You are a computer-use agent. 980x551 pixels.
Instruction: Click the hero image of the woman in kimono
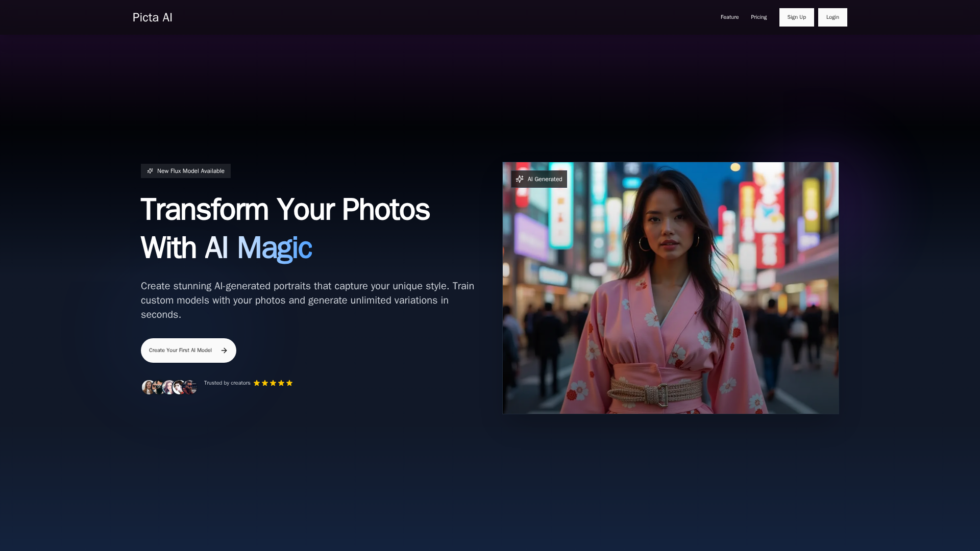tap(670, 288)
